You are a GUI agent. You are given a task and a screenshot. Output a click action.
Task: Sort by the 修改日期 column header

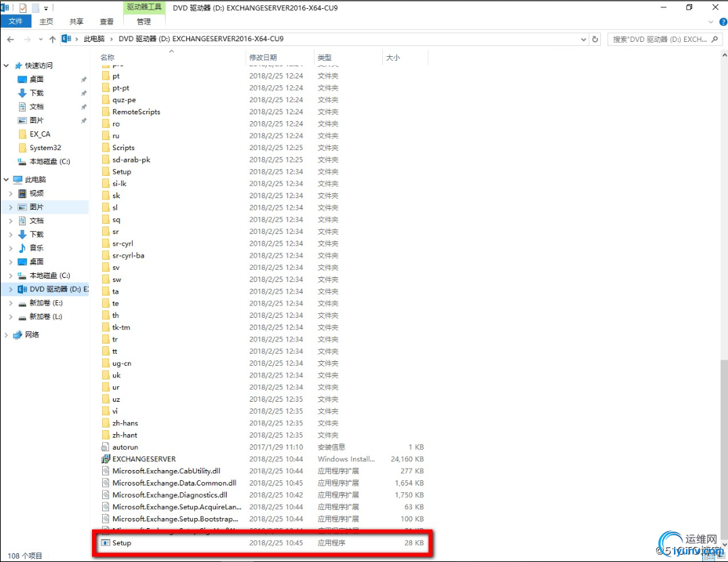pos(263,57)
